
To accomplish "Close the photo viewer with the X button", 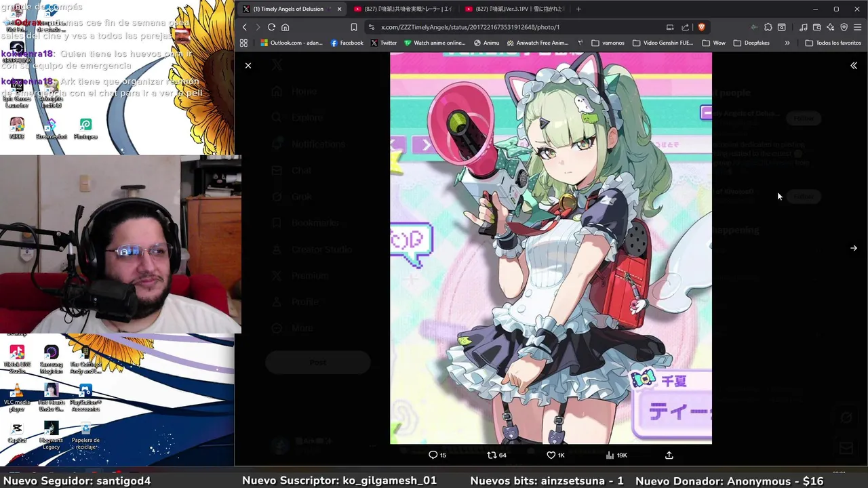I will [248, 66].
